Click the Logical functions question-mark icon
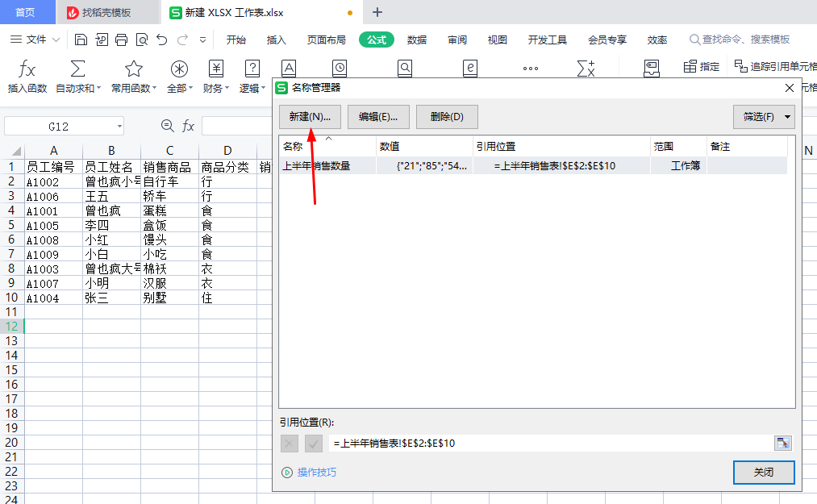 pos(252,69)
